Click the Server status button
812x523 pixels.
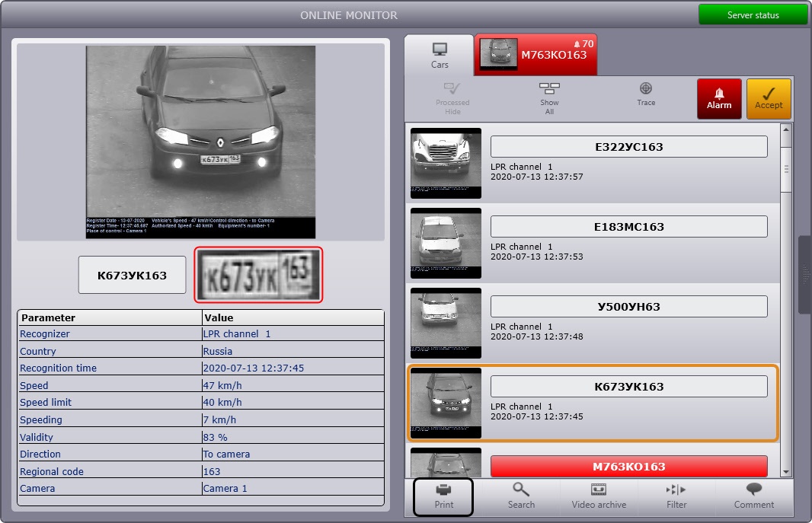click(x=753, y=14)
